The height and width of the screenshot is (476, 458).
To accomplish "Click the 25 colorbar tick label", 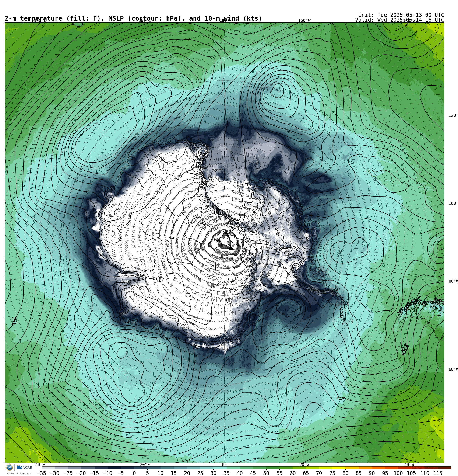I will (200, 473).
